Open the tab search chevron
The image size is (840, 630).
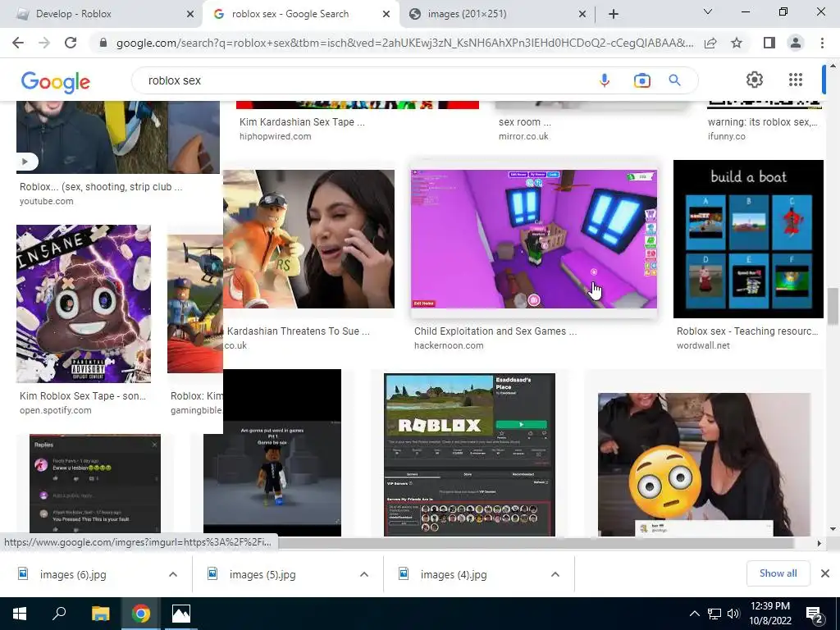tap(708, 11)
